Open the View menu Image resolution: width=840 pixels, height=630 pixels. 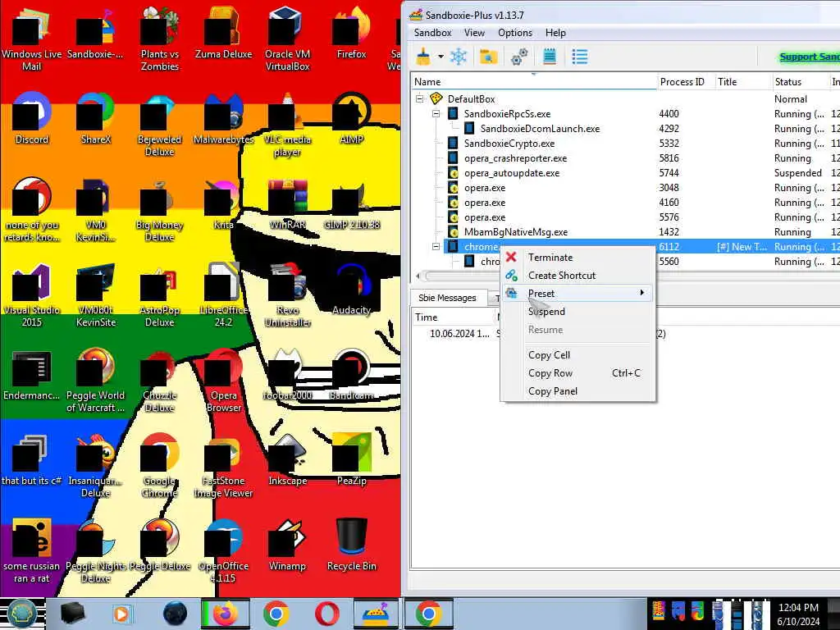pos(474,33)
